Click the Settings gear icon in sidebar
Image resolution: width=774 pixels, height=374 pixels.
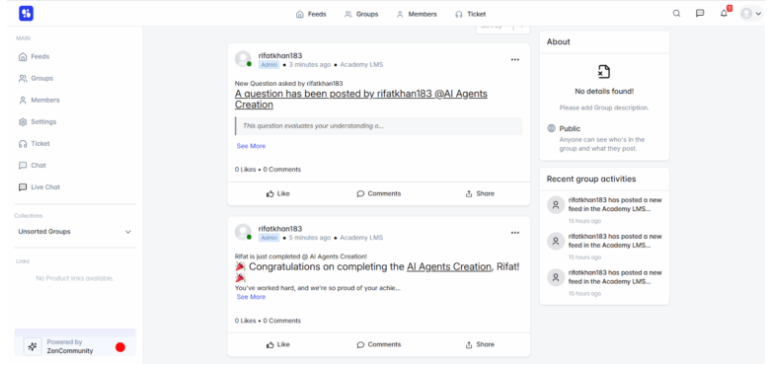23,122
